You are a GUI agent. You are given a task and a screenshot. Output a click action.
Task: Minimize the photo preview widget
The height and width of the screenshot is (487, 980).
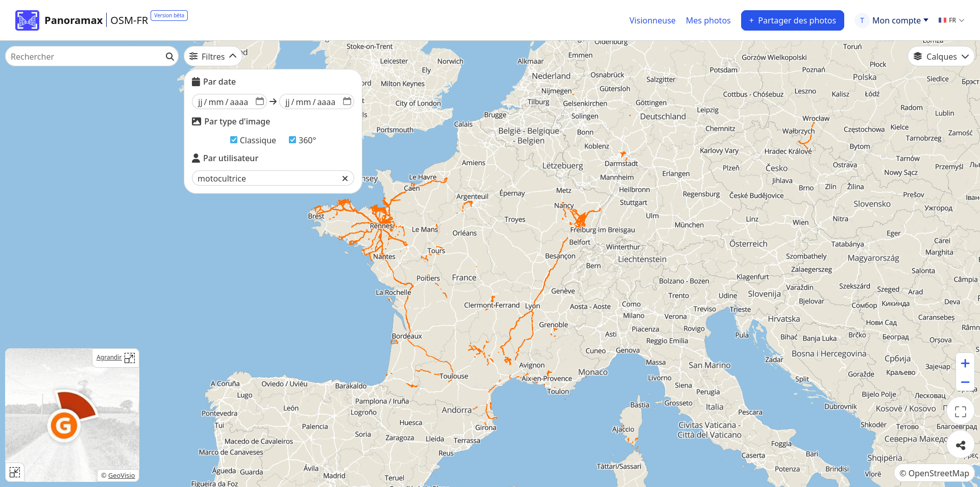tap(15, 472)
